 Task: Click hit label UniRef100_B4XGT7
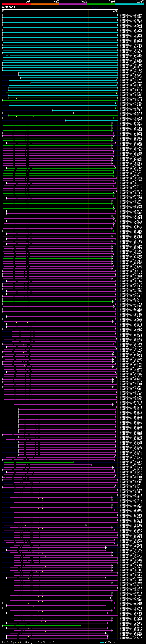click(x=131, y=638)
